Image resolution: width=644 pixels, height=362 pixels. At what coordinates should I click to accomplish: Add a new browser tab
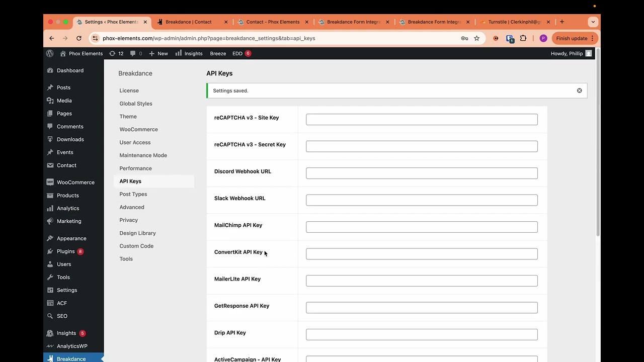[x=562, y=22]
